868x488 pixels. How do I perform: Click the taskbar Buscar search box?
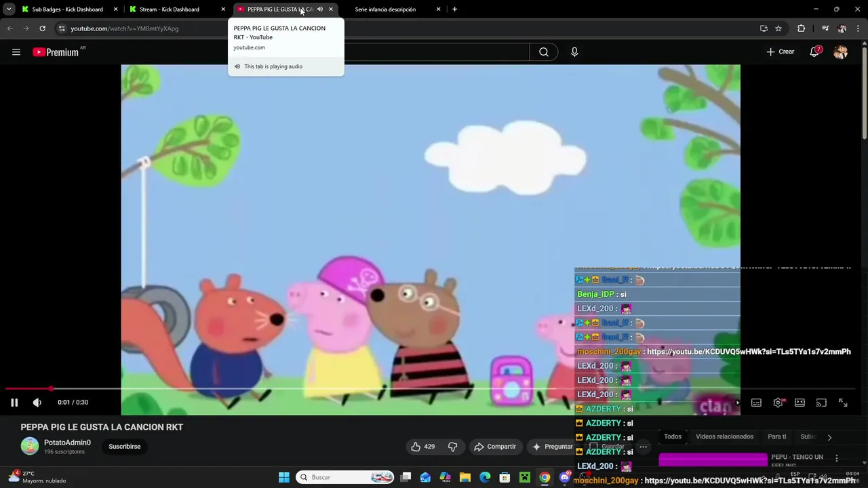point(346,477)
